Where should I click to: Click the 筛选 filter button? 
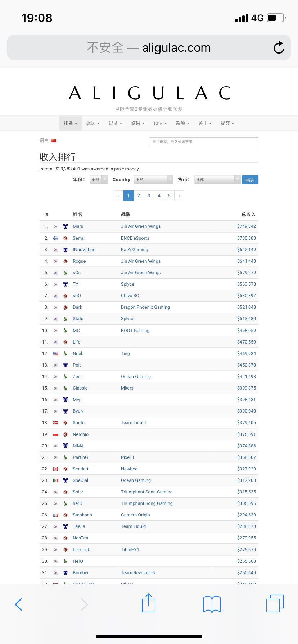(250, 180)
